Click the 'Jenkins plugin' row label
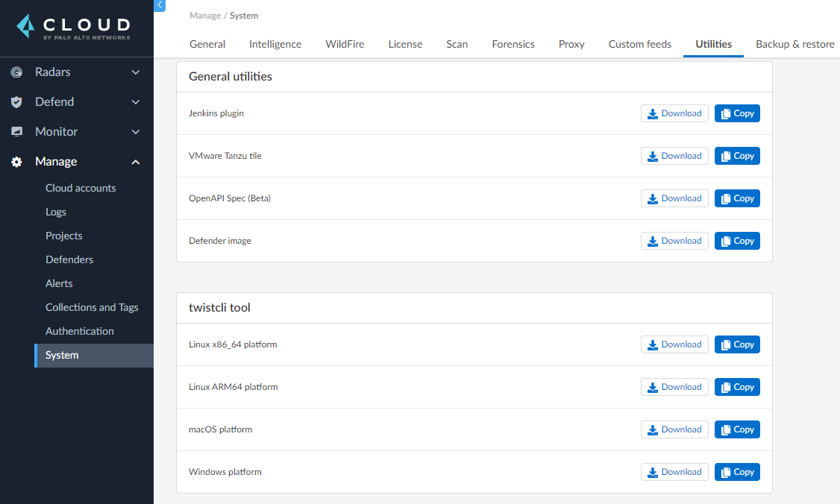This screenshot has width=840, height=504. tap(216, 113)
